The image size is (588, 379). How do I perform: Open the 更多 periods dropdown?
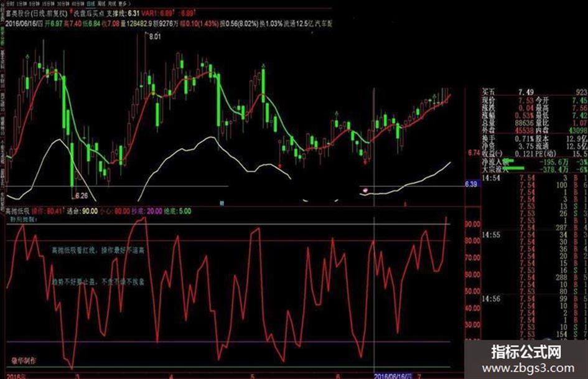(x=124, y=3)
